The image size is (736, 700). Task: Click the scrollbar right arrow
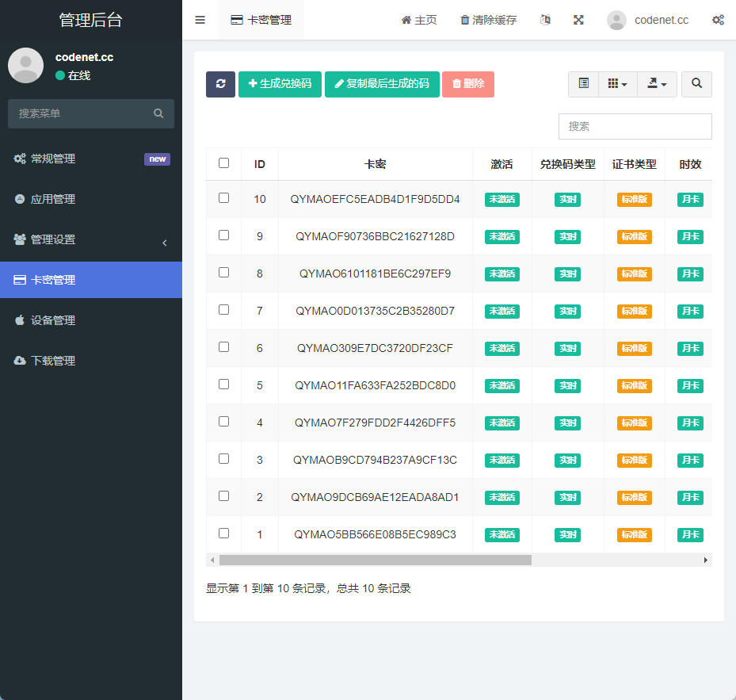pos(705,560)
